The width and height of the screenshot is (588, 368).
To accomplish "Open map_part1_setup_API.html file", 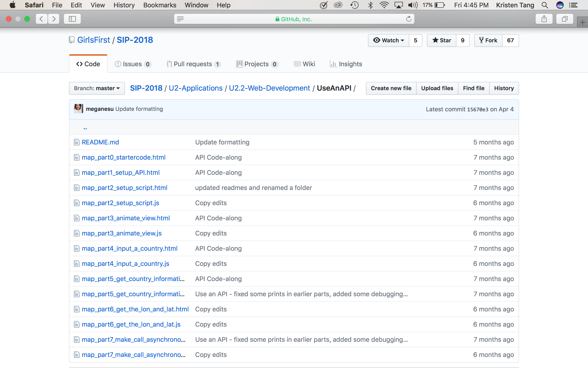I will coord(121,172).
